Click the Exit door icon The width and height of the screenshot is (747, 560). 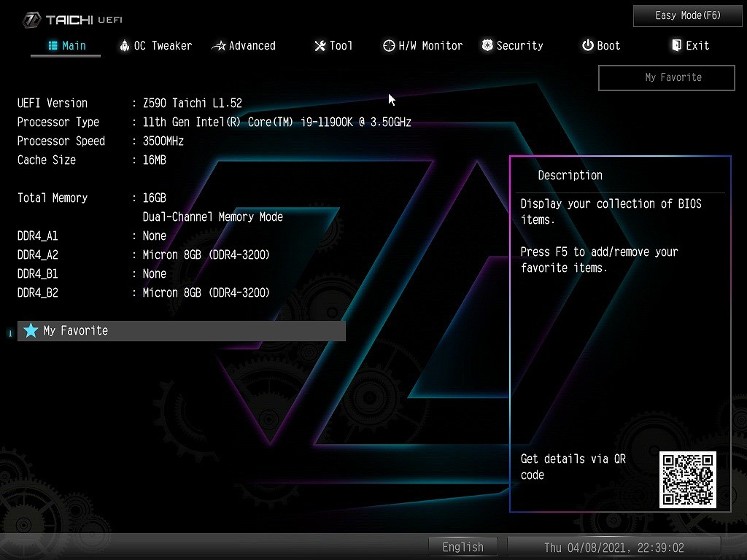coord(676,45)
